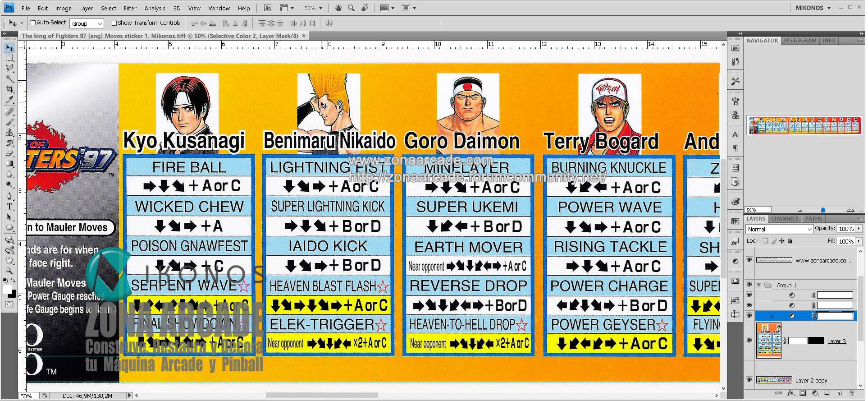Check Show Transform Controls

coord(114,23)
